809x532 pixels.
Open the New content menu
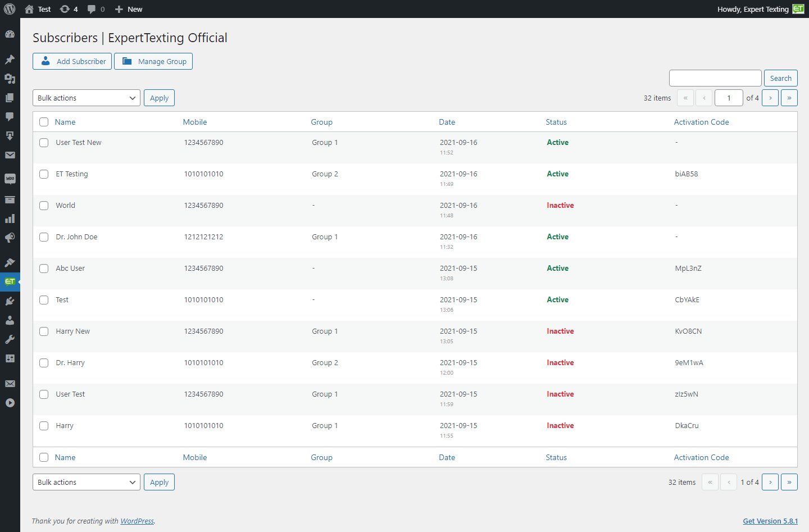tap(129, 9)
